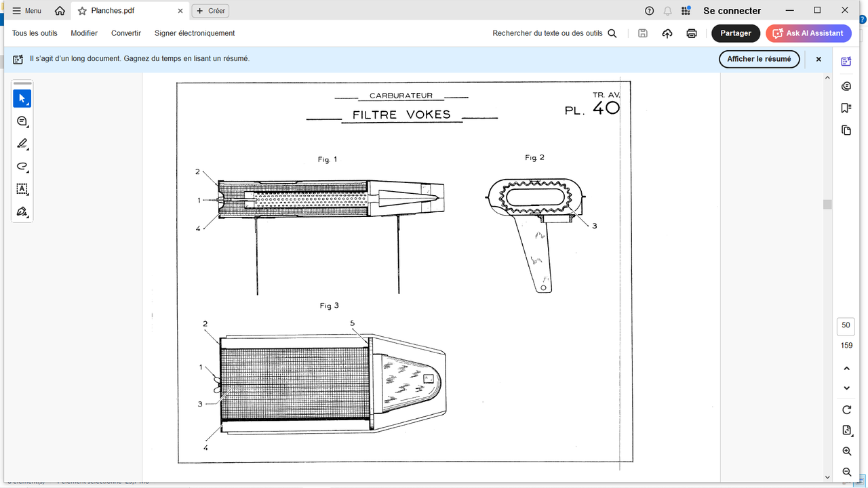Click the Partager button
The image size is (868, 488).
[x=736, y=33]
